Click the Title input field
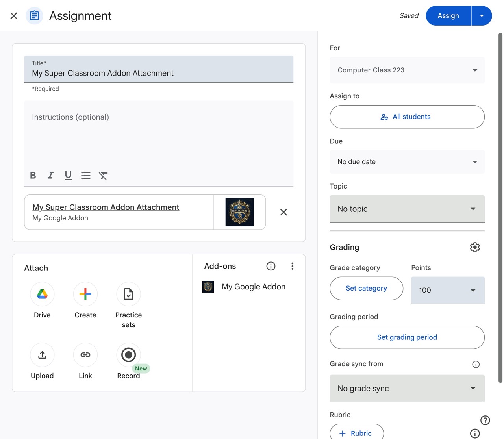This screenshot has width=504, height=439. tap(158, 73)
